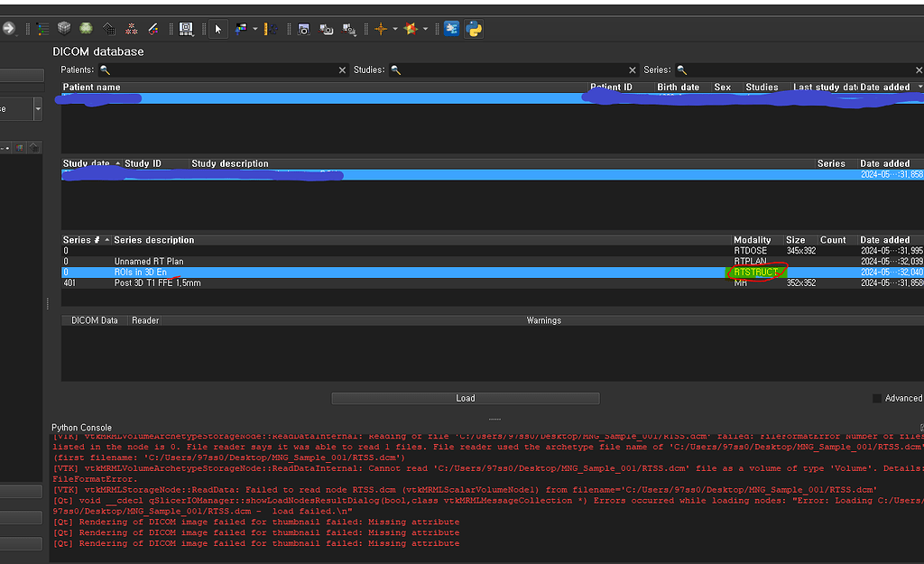924x564 pixels.
Task: Click the markups star icon
Action: (x=411, y=28)
